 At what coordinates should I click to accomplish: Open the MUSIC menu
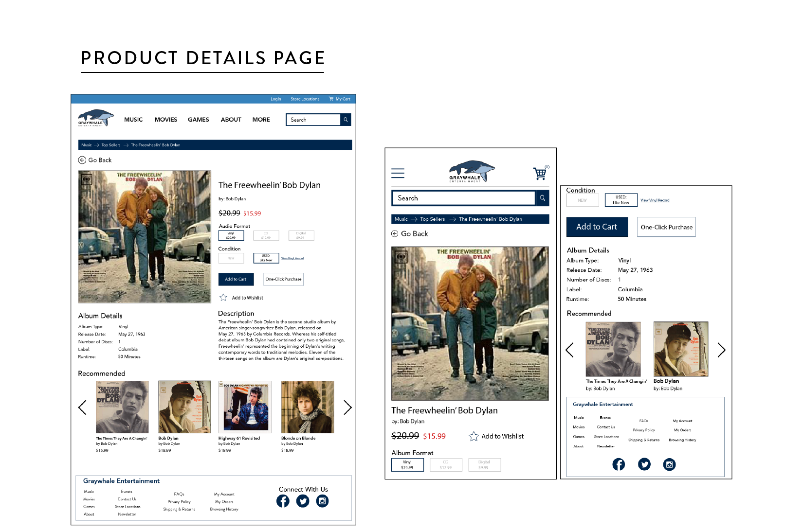pos(133,120)
